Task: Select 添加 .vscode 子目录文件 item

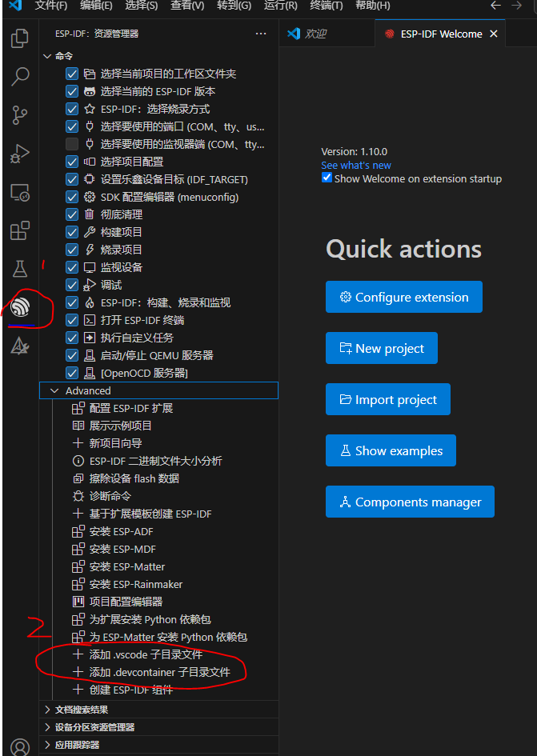Action: [x=146, y=654]
